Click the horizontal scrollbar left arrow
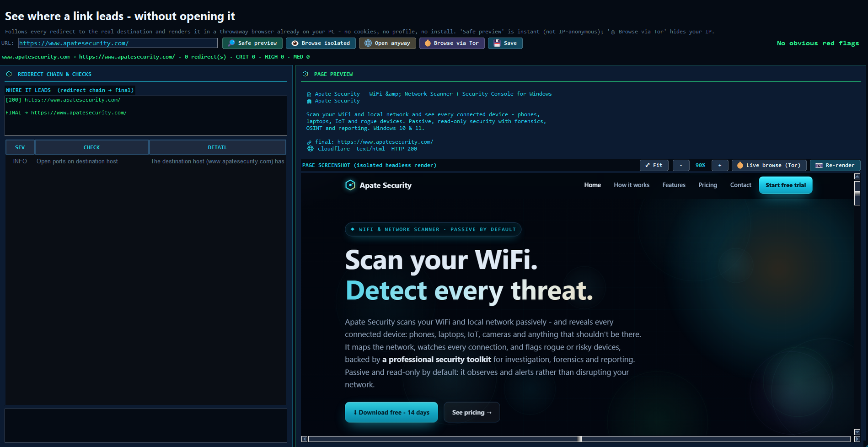 (x=305, y=439)
